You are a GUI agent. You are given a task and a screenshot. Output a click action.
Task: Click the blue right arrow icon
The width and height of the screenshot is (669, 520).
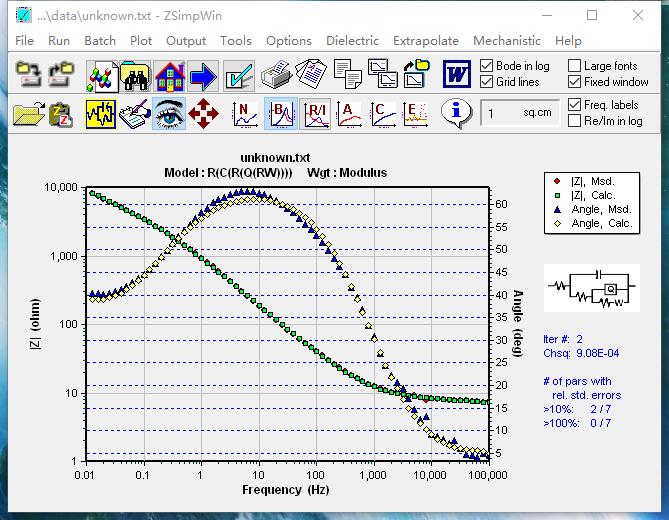coord(203,75)
